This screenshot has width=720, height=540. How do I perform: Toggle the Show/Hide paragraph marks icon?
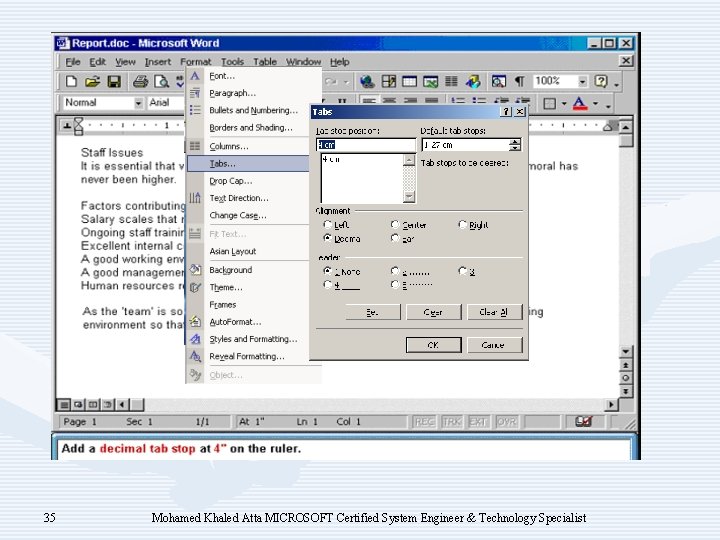click(519, 82)
